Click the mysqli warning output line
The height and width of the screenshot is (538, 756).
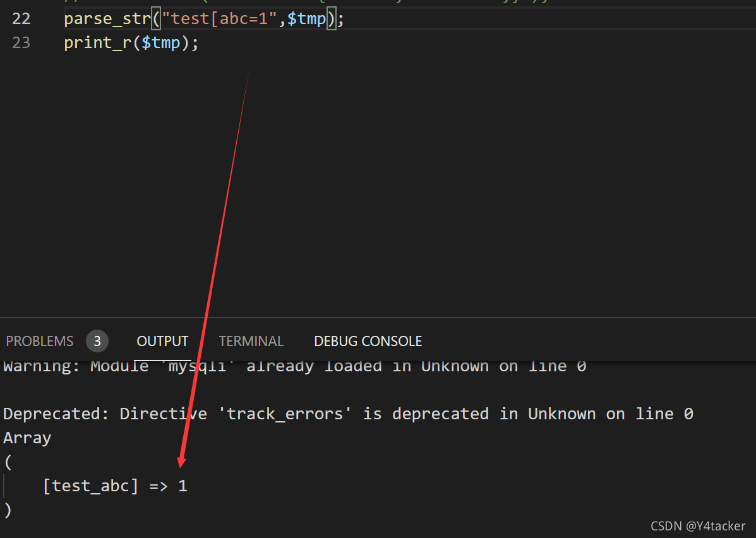[294, 366]
